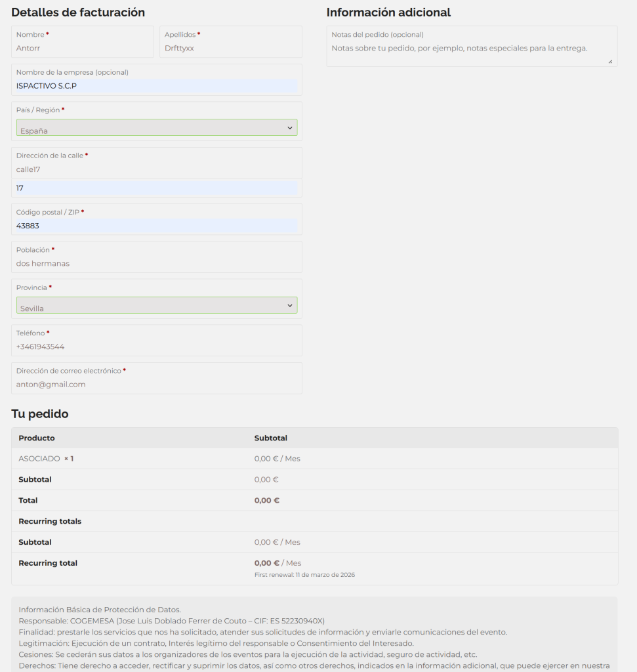This screenshot has width=637, height=672.
Task: Expand the Provincia dropdown showing Sevilla
Action: [x=156, y=306]
